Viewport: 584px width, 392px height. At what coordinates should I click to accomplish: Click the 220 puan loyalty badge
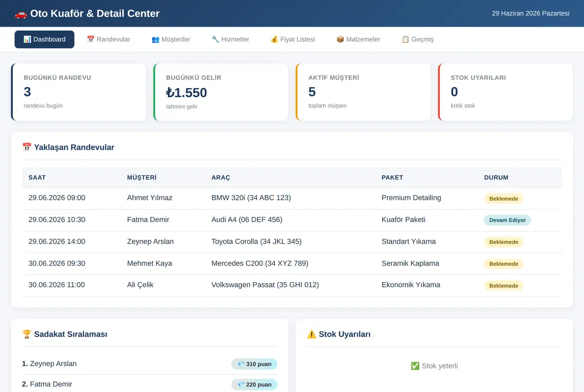254,385
